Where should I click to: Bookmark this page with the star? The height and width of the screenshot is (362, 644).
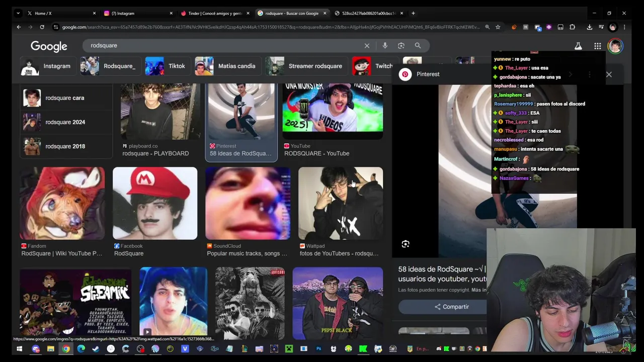498,27
